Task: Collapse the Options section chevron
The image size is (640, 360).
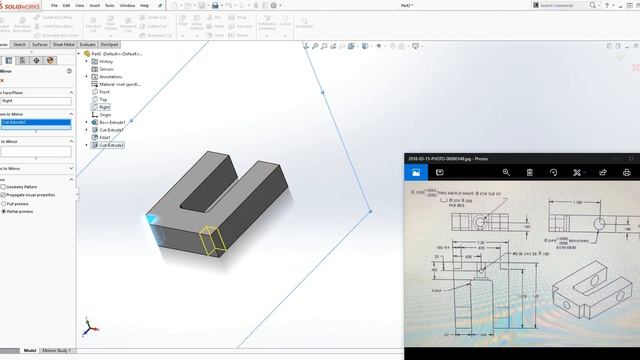Action: point(71,179)
